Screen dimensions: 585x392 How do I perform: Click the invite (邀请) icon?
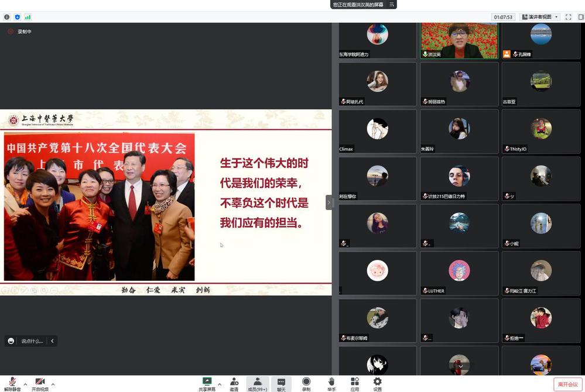pyautogui.click(x=234, y=383)
